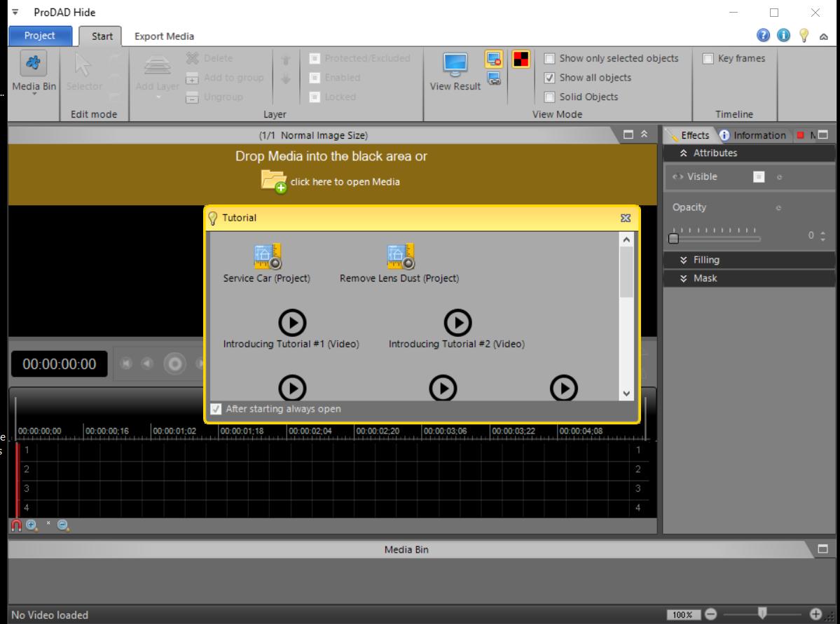Click the zoom minus button in status bar
This screenshot has height=624, width=840.
[711, 614]
